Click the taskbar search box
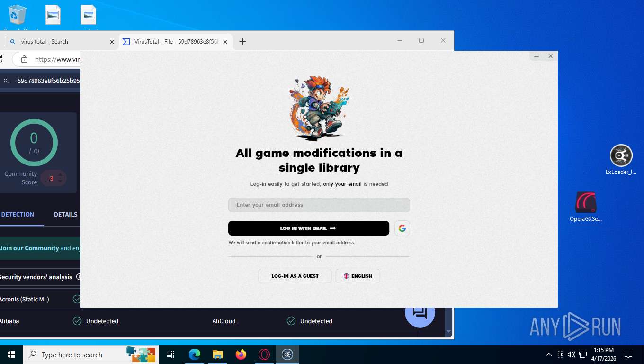 90,355
